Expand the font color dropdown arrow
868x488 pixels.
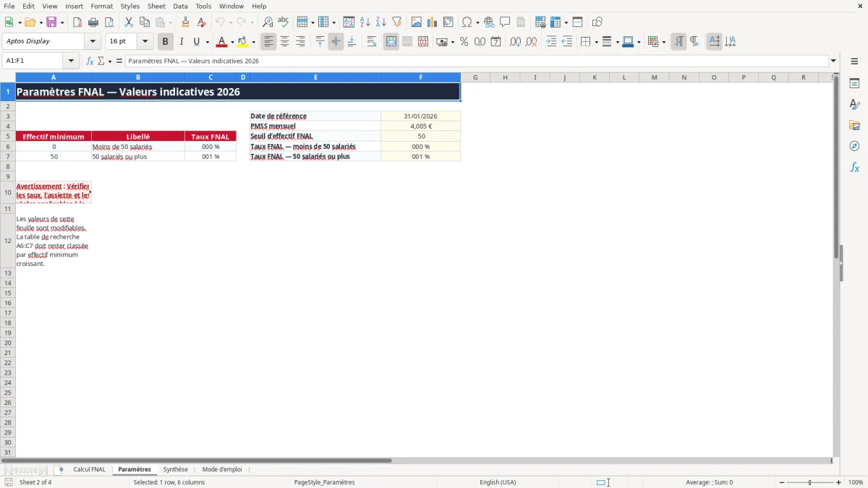coord(232,42)
